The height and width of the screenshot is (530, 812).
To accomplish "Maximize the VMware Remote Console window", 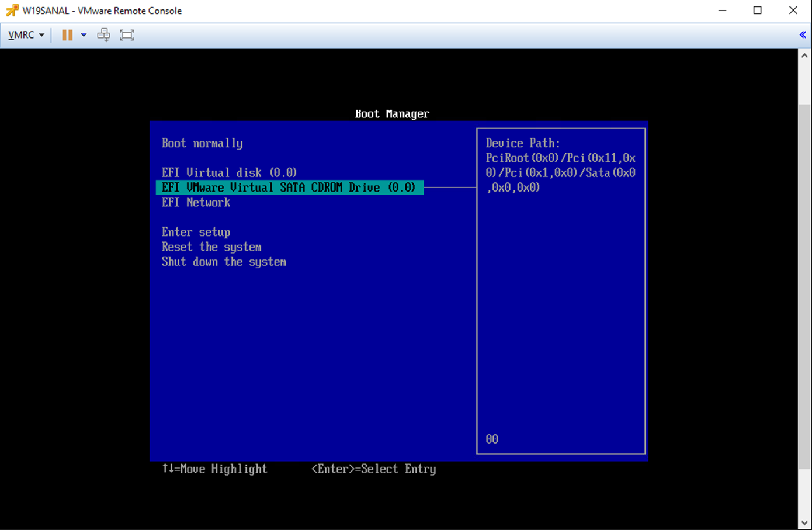I will point(758,11).
